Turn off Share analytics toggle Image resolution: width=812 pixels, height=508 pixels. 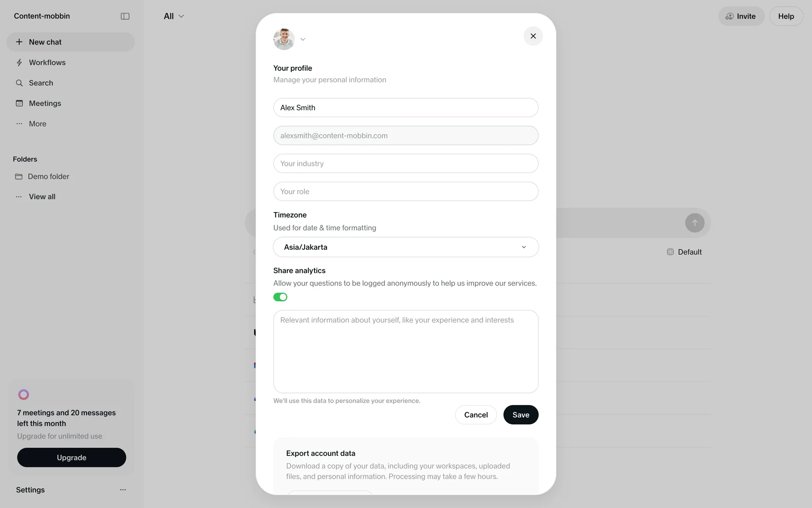click(280, 297)
